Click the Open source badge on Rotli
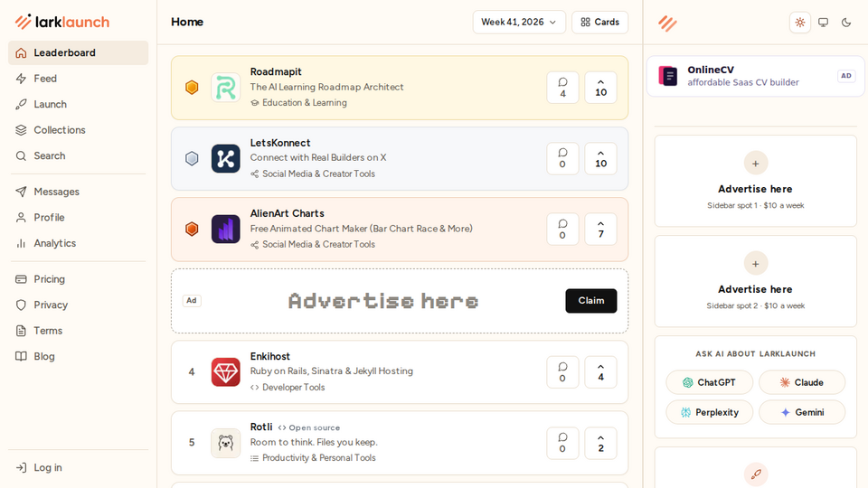868x488 pixels. (309, 427)
